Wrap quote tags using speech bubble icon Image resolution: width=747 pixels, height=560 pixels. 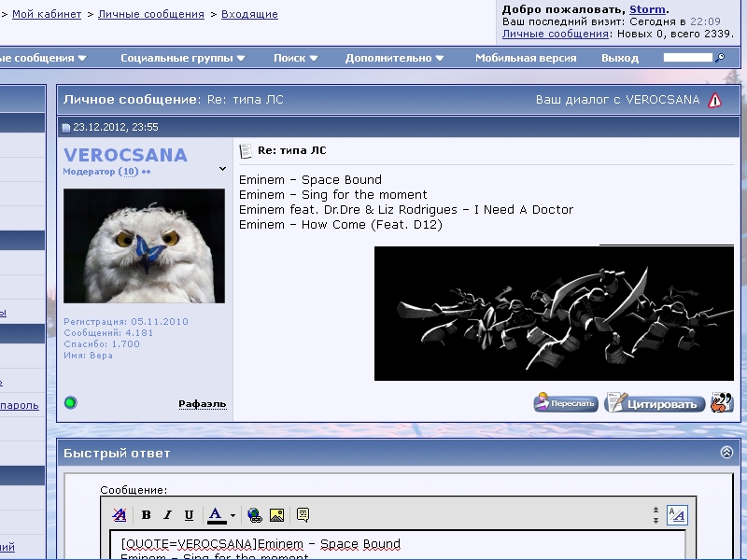[x=303, y=515]
